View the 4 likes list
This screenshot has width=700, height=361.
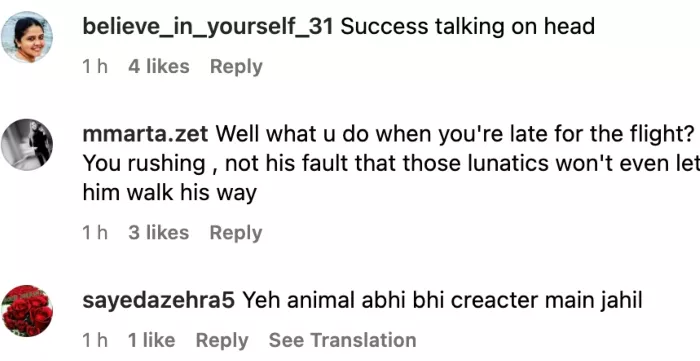click(158, 66)
